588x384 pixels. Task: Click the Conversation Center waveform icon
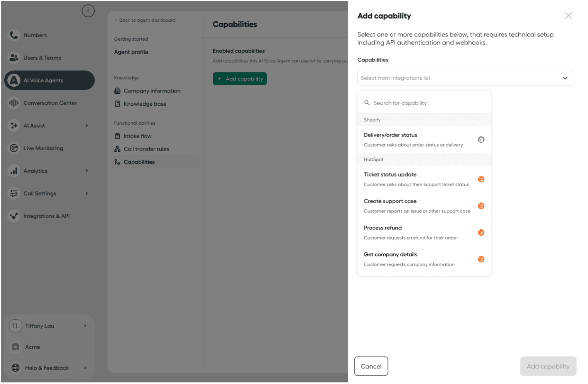pyautogui.click(x=14, y=103)
